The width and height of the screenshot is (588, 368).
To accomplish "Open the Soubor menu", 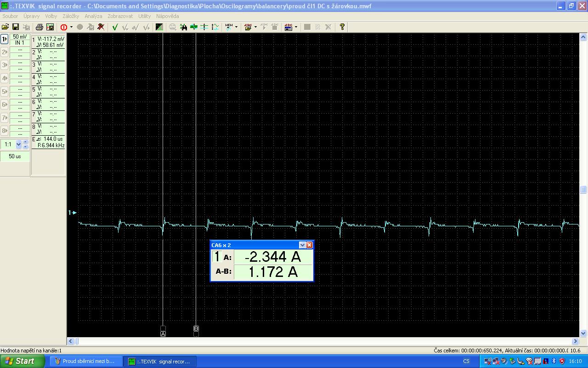I will (10, 16).
